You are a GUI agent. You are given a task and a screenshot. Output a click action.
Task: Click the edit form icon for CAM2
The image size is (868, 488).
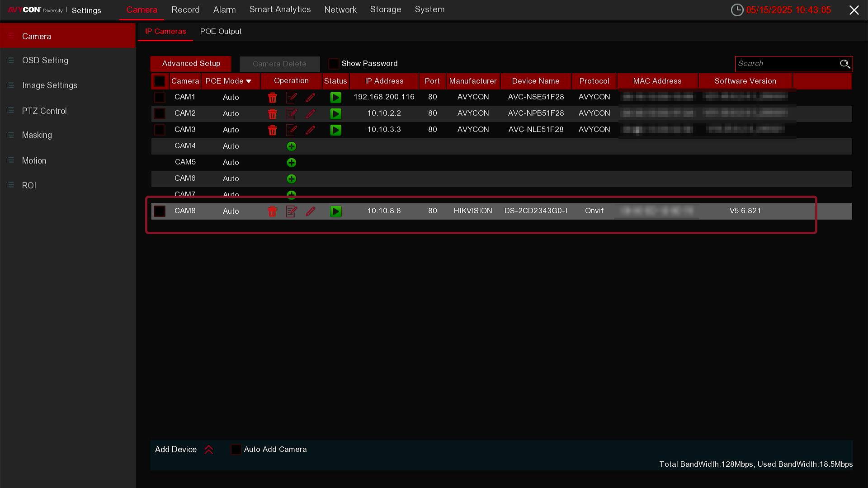(292, 114)
